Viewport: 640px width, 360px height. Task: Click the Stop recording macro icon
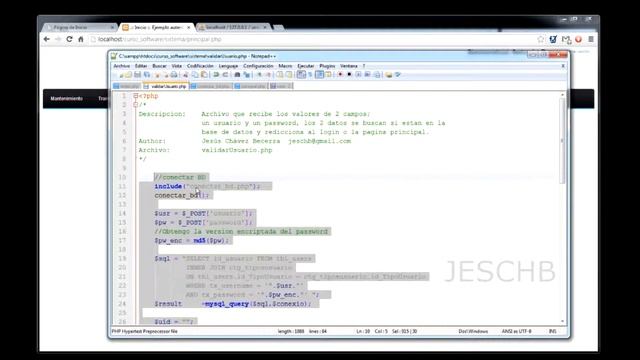349,75
